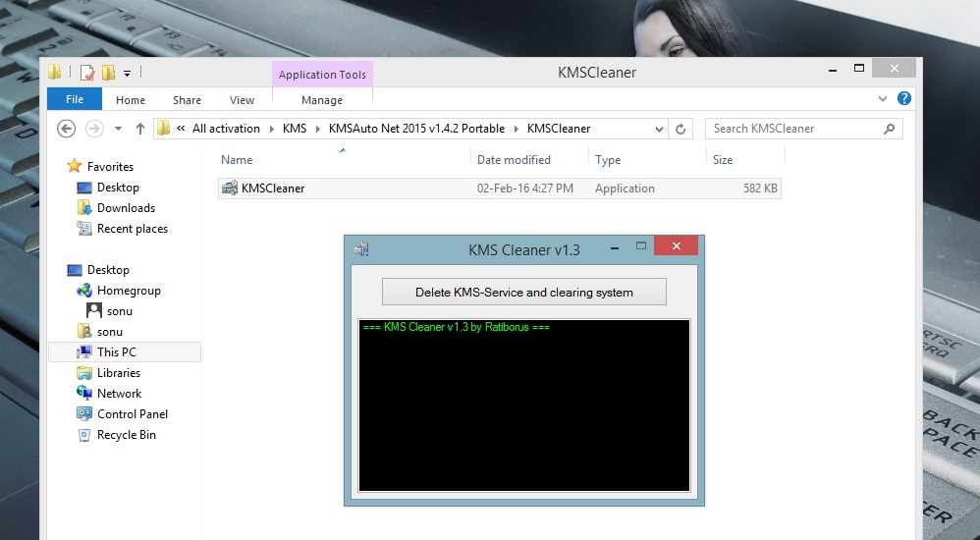This screenshot has width=980, height=540.
Task: Open the File menu tab
Action: (75, 99)
